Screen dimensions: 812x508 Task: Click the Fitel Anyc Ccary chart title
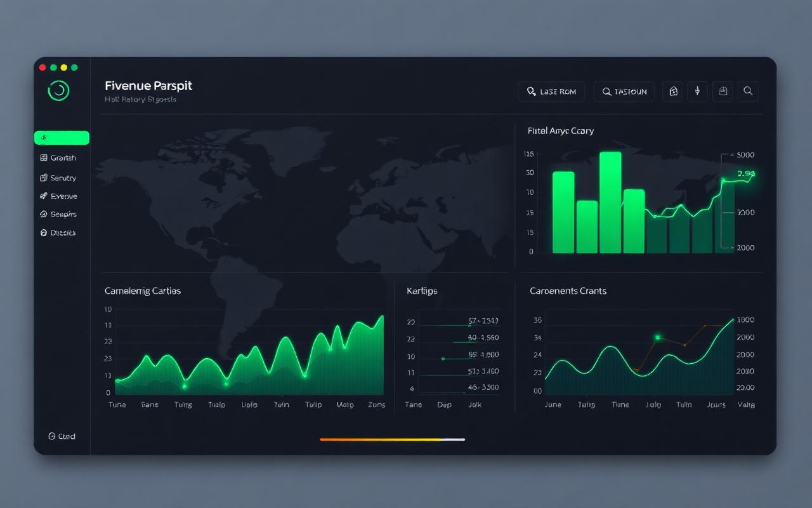click(561, 131)
